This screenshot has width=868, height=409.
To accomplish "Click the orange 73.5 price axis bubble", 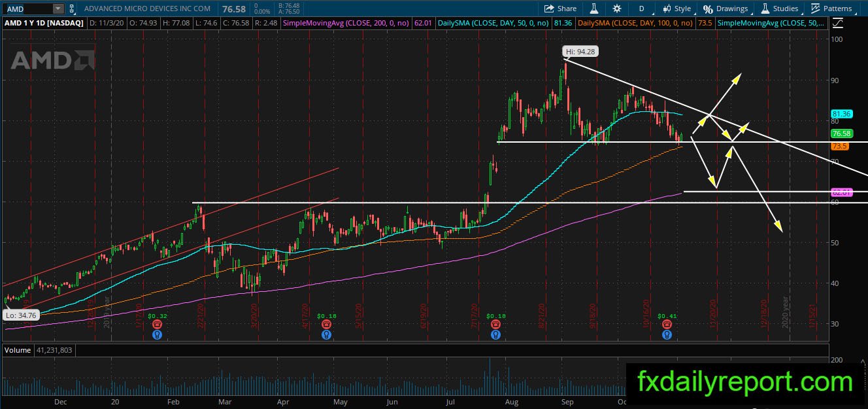I will pyautogui.click(x=839, y=147).
